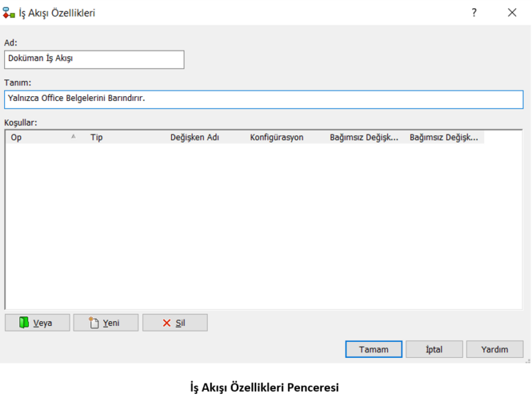This screenshot has width=532, height=398.
Task: Click the question mark help icon
Action: 475,12
